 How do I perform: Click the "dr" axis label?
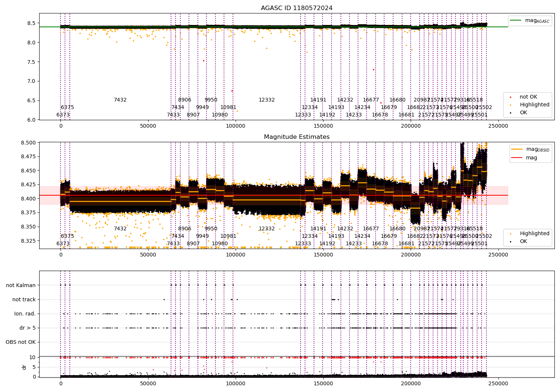point(24,367)
